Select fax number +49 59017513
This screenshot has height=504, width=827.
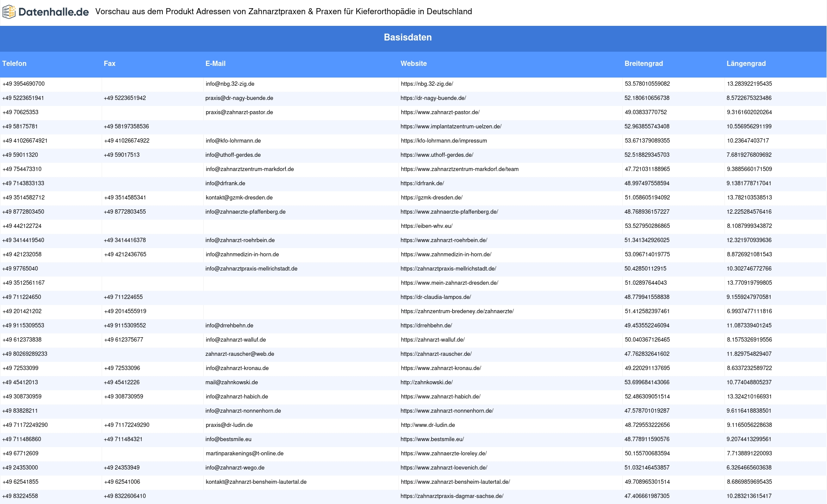tap(121, 155)
